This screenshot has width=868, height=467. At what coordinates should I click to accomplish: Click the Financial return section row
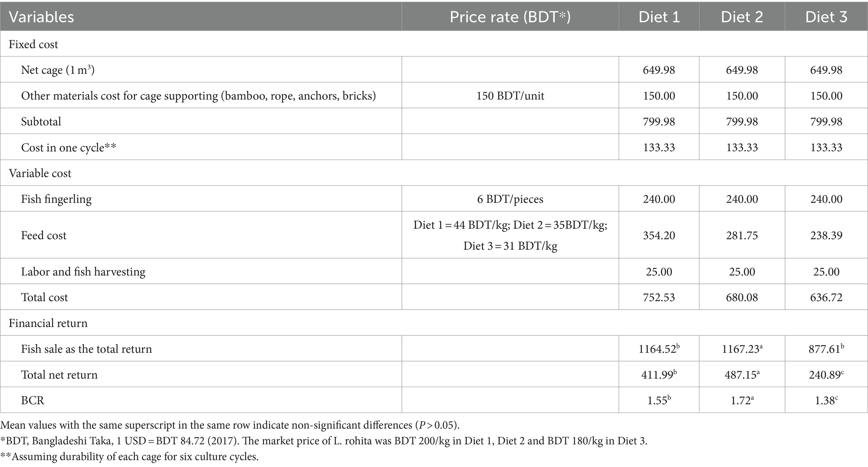48,323
